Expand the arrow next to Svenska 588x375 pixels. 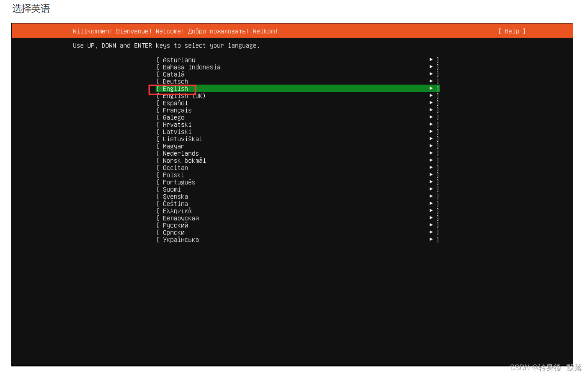tap(431, 196)
